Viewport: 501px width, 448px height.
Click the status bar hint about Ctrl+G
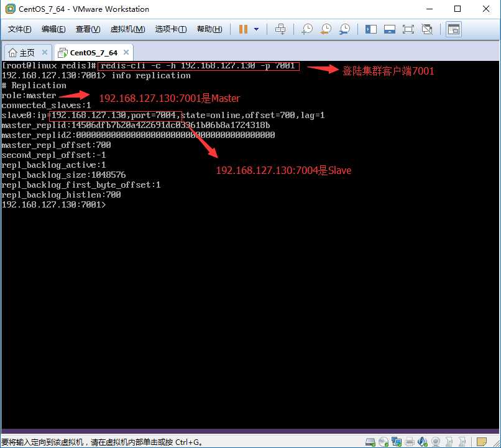tap(102, 442)
